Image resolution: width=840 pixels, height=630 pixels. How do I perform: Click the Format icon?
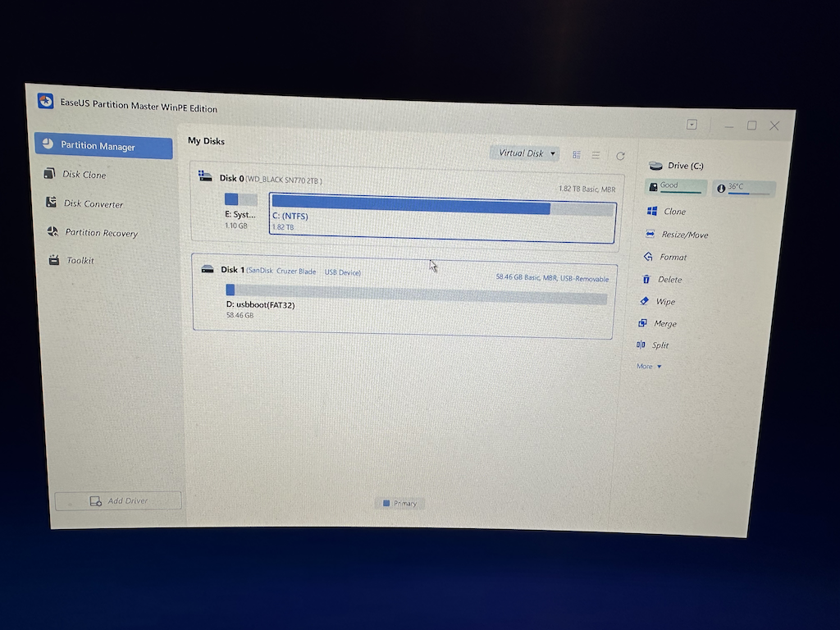pyautogui.click(x=648, y=257)
